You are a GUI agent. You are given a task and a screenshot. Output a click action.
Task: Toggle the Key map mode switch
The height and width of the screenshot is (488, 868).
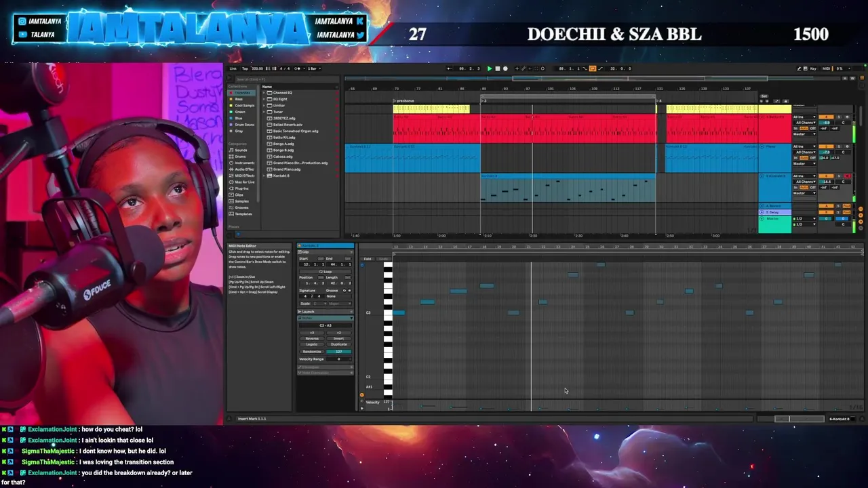pyautogui.click(x=813, y=68)
